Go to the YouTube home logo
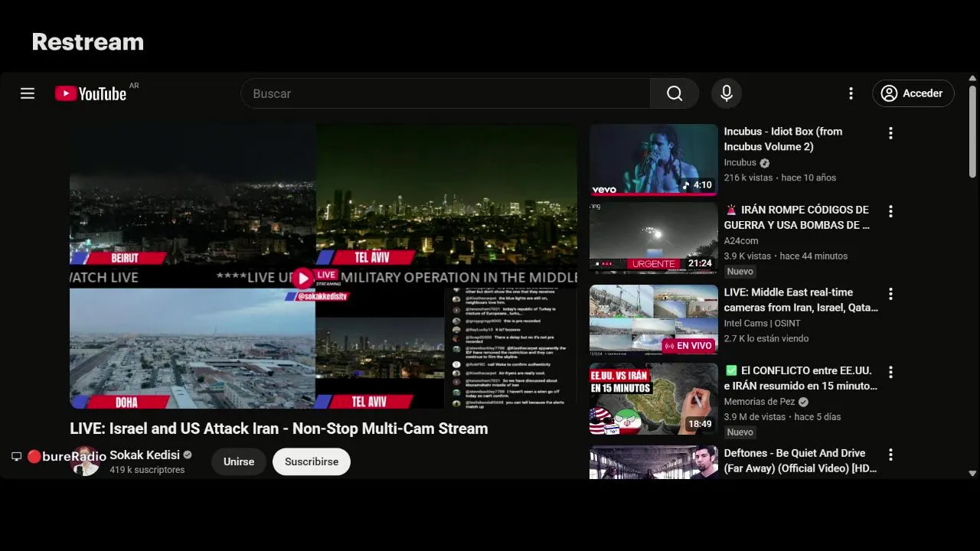Viewport: 980px width, 551px height. (90, 93)
